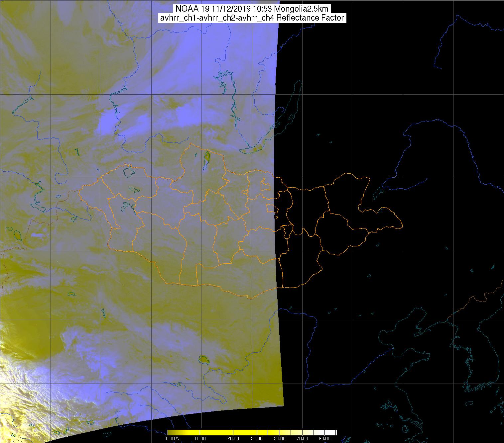504x443 pixels.
Task: Click the '50.00' colorbar label
Action: point(280,439)
